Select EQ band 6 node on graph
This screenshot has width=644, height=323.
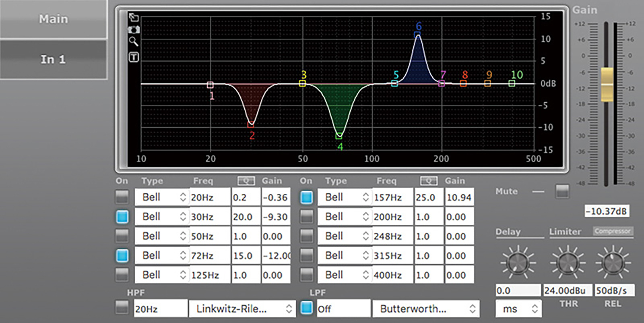point(417,35)
